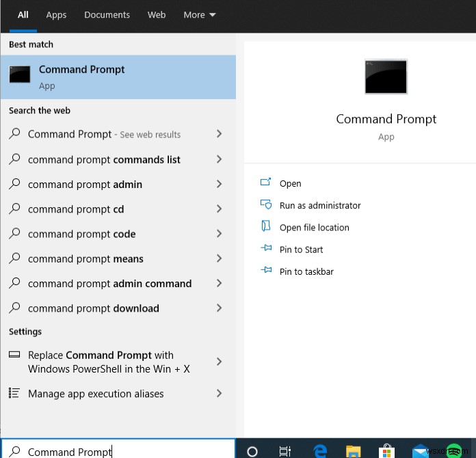Expand chevron for 'command prompt code'
Image resolution: width=476 pixels, height=458 pixels.
pyautogui.click(x=219, y=234)
